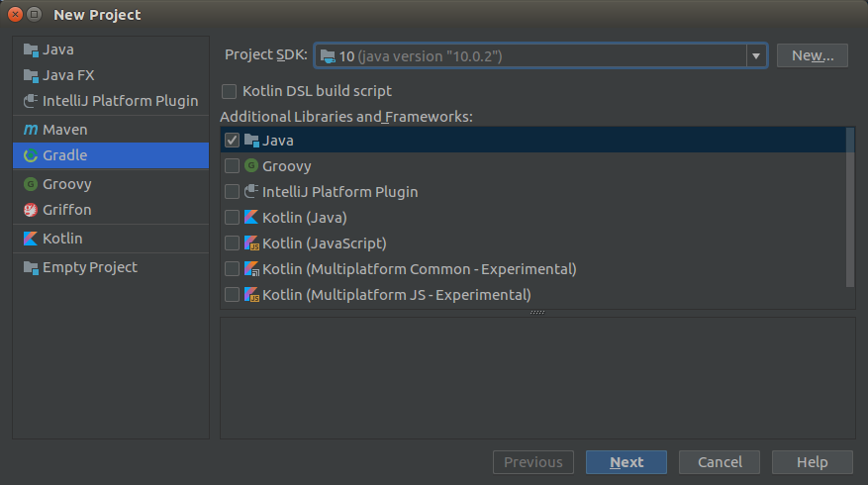868x485 pixels.
Task: Select Java in the project type list
Action: pos(111,49)
